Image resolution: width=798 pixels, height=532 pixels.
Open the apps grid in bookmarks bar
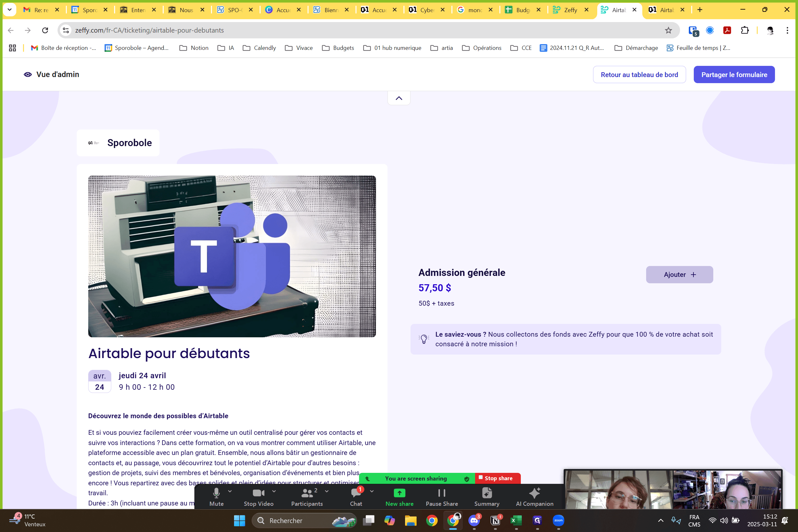point(12,48)
